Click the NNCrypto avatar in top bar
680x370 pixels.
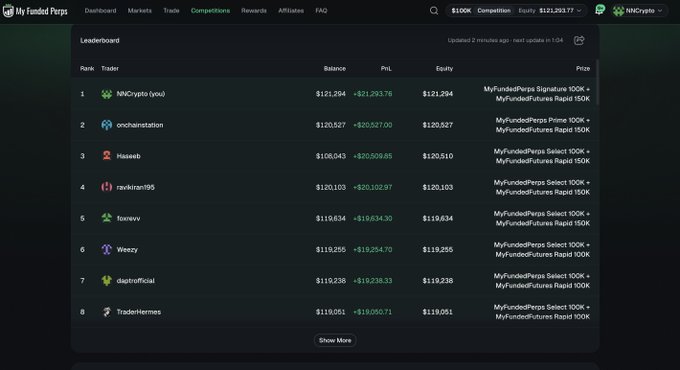point(618,11)
